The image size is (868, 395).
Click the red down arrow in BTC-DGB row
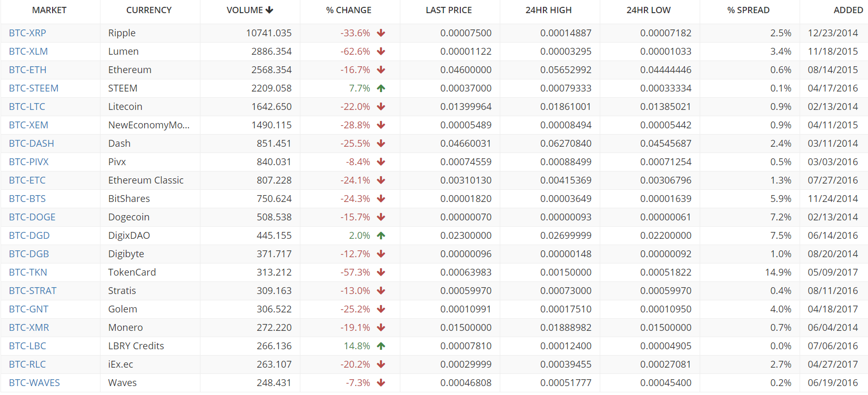pyautogui.click(x=381, y=254)
